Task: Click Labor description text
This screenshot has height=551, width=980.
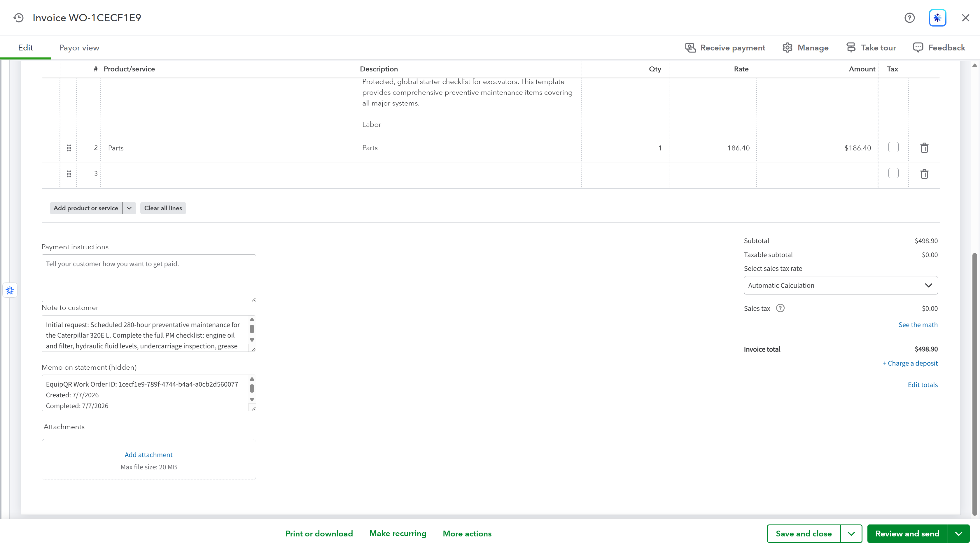Action: (x=372, y=124)
